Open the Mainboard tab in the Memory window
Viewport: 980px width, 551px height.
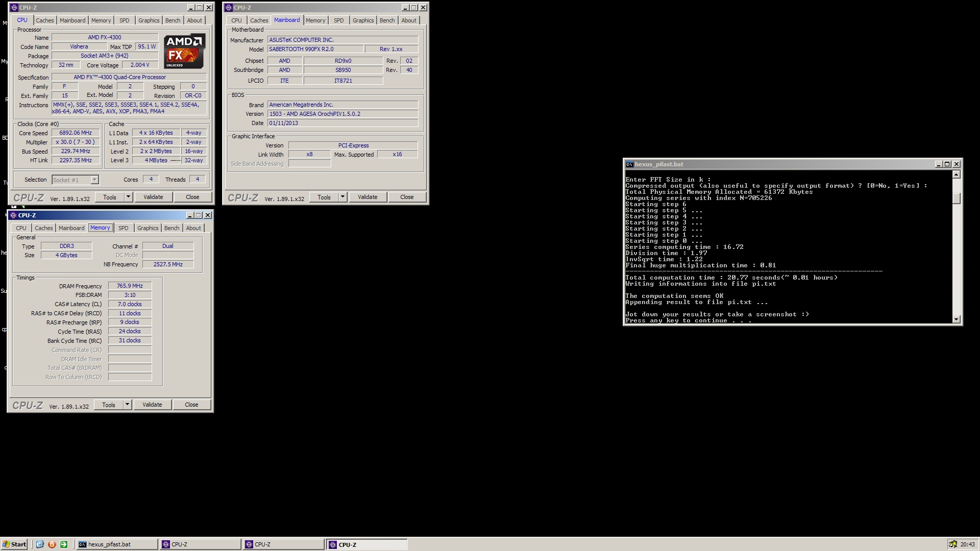[x=71, y=228]
